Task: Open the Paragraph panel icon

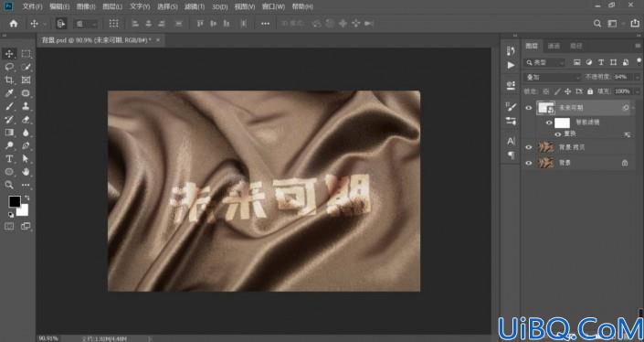Action: tap(511, 155)
